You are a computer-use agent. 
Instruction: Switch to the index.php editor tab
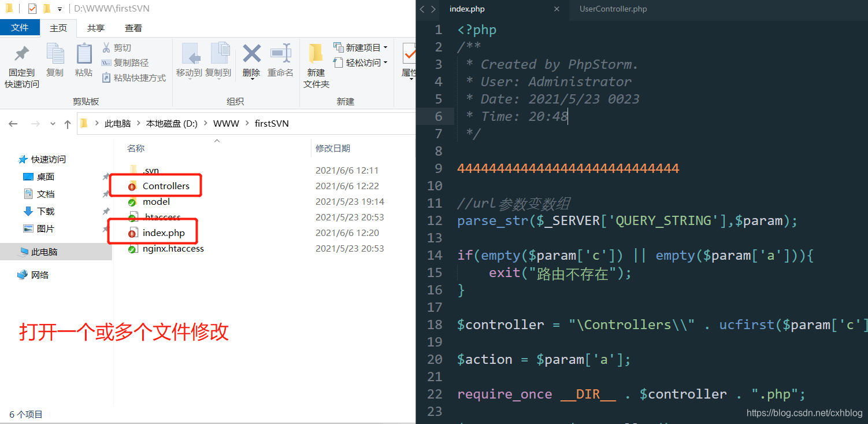[x=467, y=9]
